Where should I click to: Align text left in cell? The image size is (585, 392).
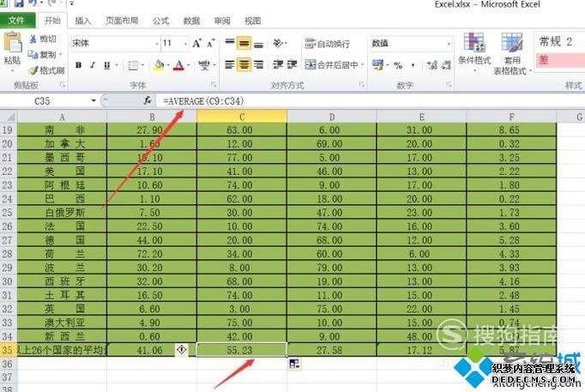pos(230,65)
